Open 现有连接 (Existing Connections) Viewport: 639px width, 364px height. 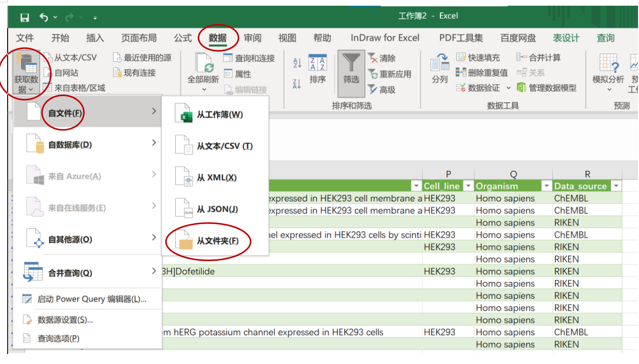134,73
